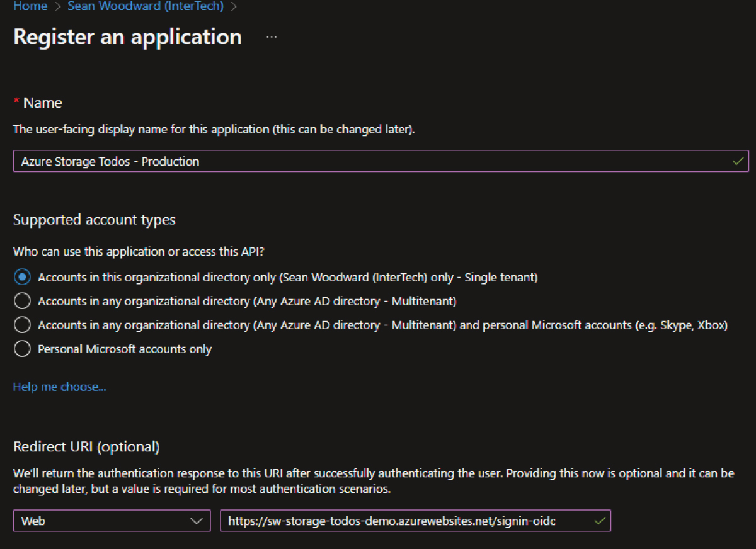756x549 pixels.
Task: Click the Supported account types heading
Action: coord(94,220)
